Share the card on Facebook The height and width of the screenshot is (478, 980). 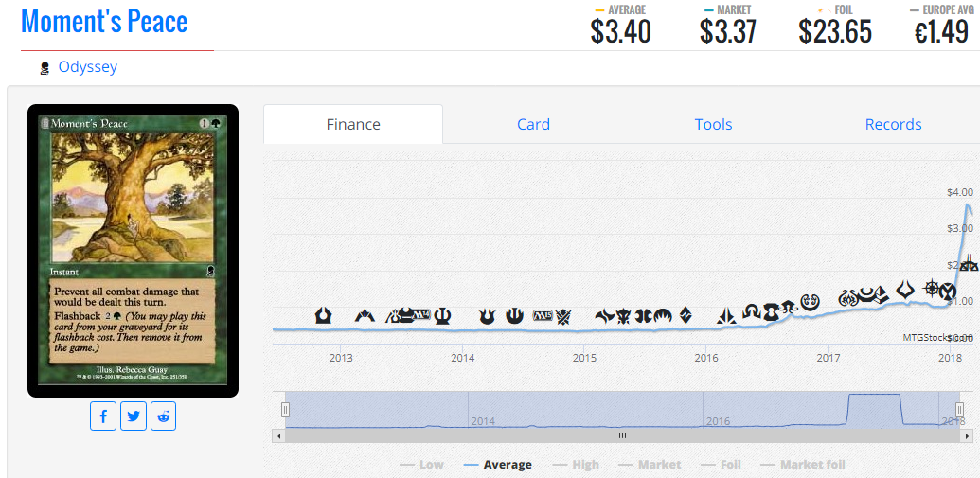(103, 416)
